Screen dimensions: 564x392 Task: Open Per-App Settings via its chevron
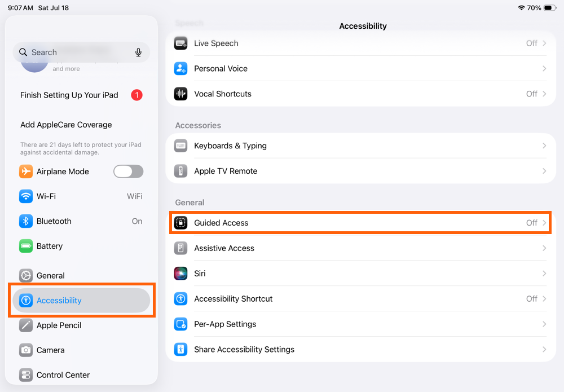click(x=544, y=324)
